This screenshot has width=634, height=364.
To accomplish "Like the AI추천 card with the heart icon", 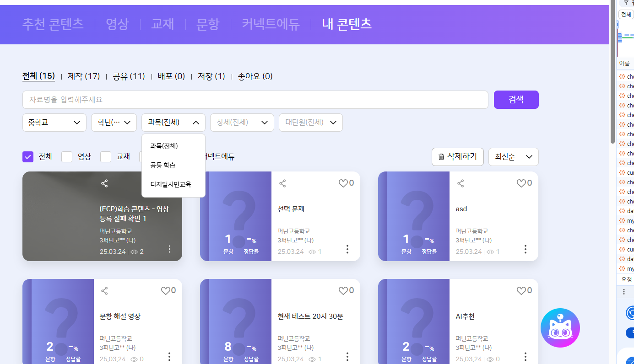I will pyautogui.click(x=521, y=291).
